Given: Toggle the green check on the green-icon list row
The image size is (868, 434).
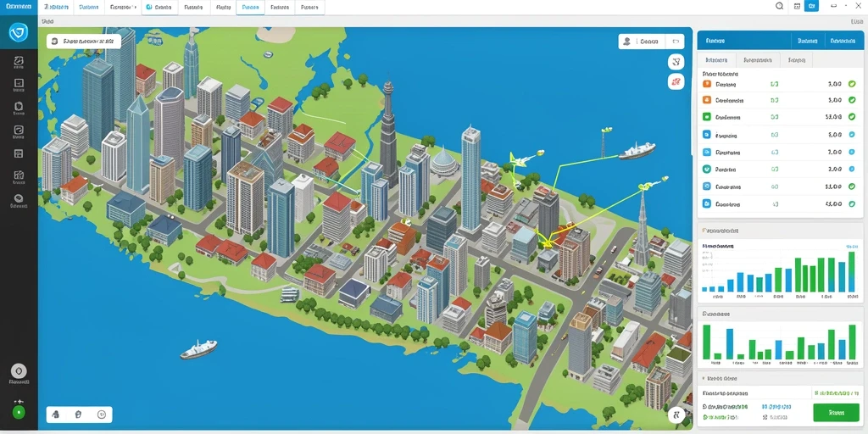Looking at the screenshot, I should [x=852, y=117].
